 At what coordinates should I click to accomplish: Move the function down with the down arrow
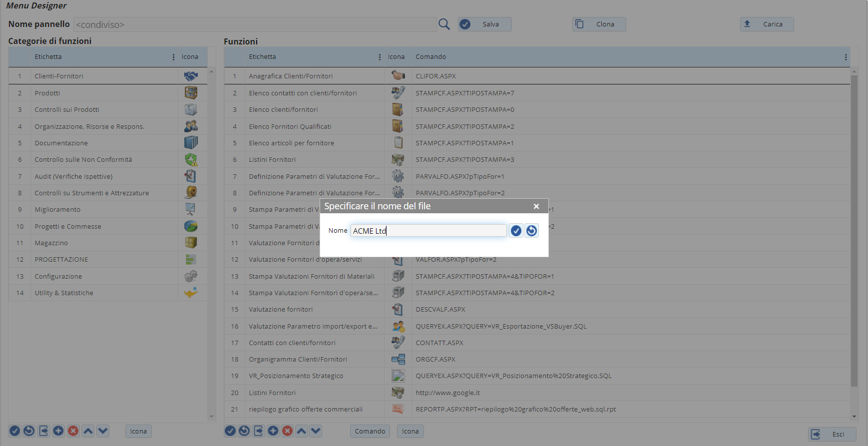[316, 431]
